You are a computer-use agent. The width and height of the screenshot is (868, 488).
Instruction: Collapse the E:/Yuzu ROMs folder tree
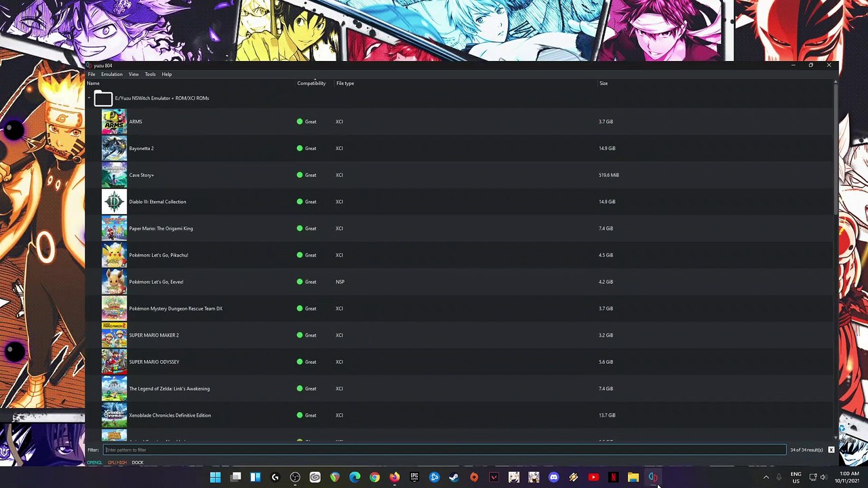(x=89, y=98)
